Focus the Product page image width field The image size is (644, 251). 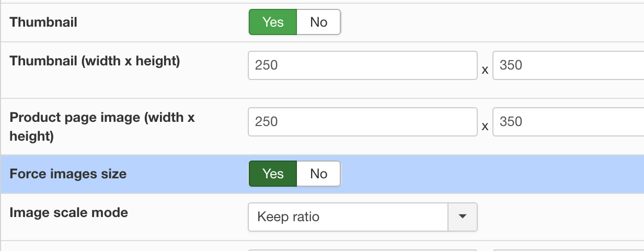(x=362, y=122)
